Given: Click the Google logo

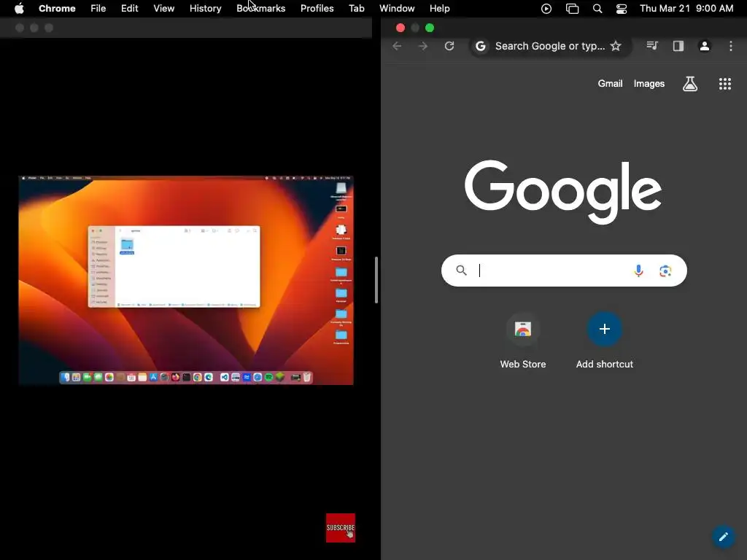Looking at the screenshot, I should pos(563,192).
